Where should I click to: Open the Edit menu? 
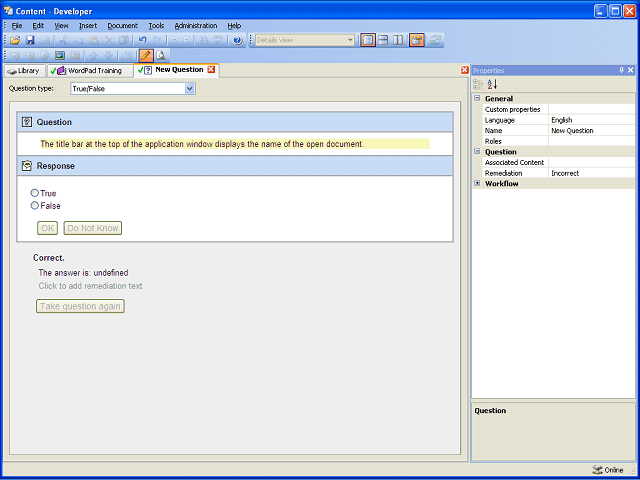[x=38, y=25]
